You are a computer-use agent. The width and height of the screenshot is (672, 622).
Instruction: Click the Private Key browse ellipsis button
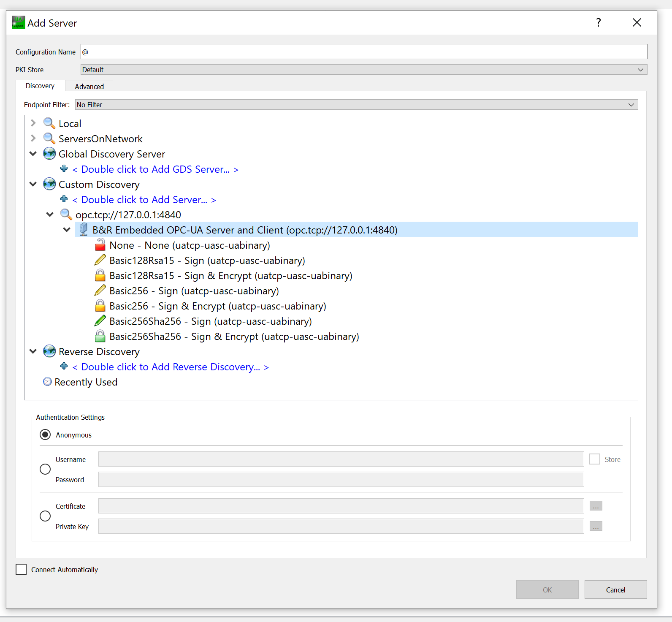(596, 526)
